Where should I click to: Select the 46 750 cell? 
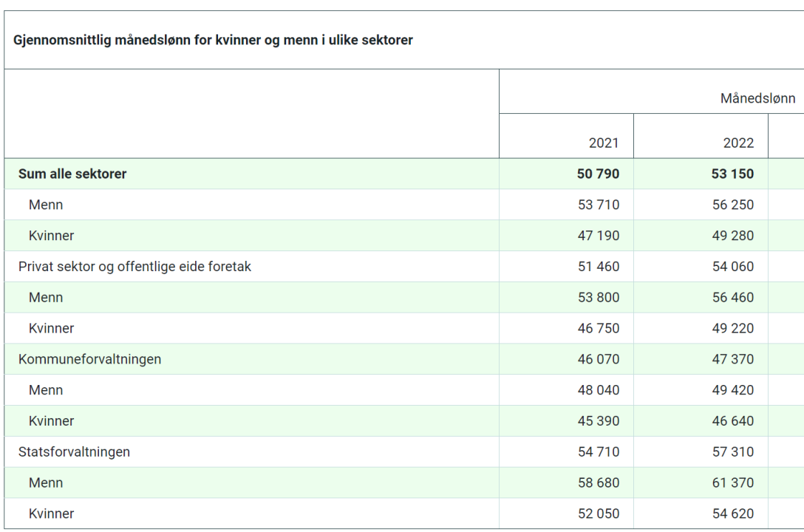pos(599,329)
